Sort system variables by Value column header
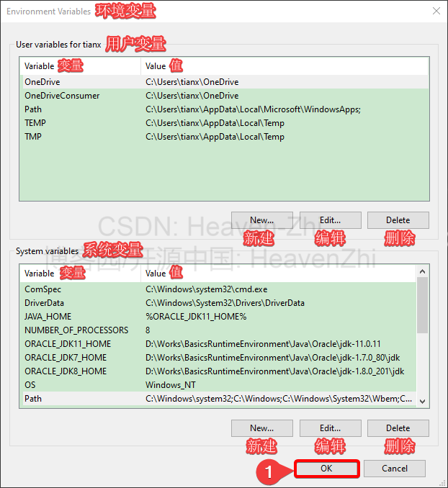Screen dimensions: 448x488 pyautogui.click(x=279, y=274)
